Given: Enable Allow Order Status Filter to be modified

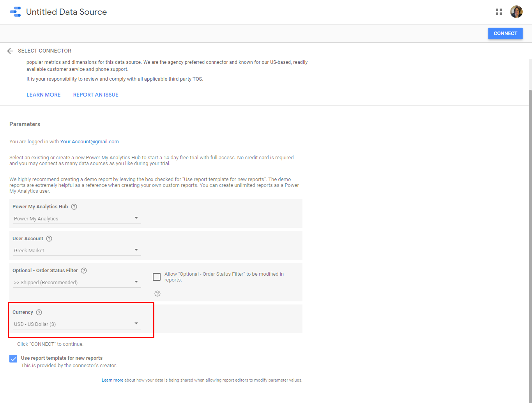Looking at the screenshot, I should pos(157,277).
